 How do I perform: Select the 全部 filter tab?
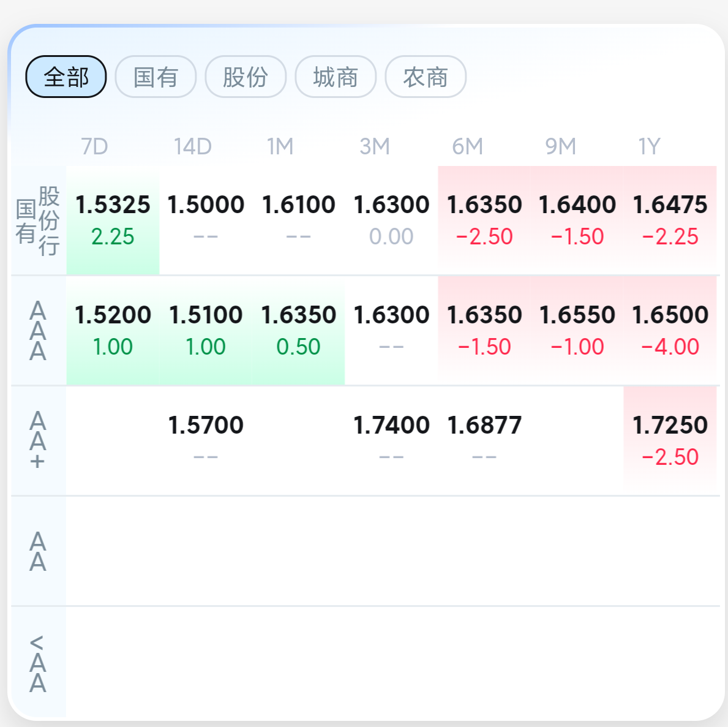point(66,77)
